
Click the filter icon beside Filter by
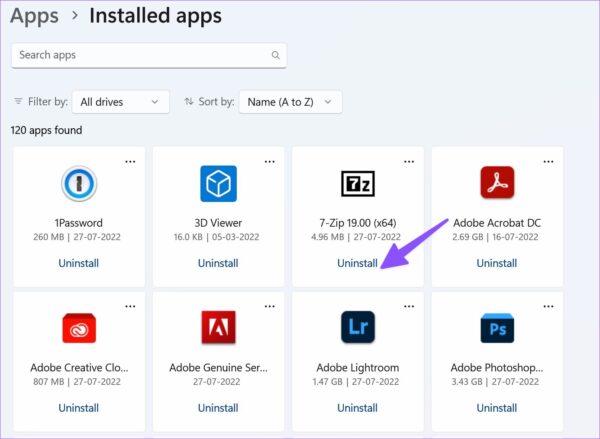point(18,101)
